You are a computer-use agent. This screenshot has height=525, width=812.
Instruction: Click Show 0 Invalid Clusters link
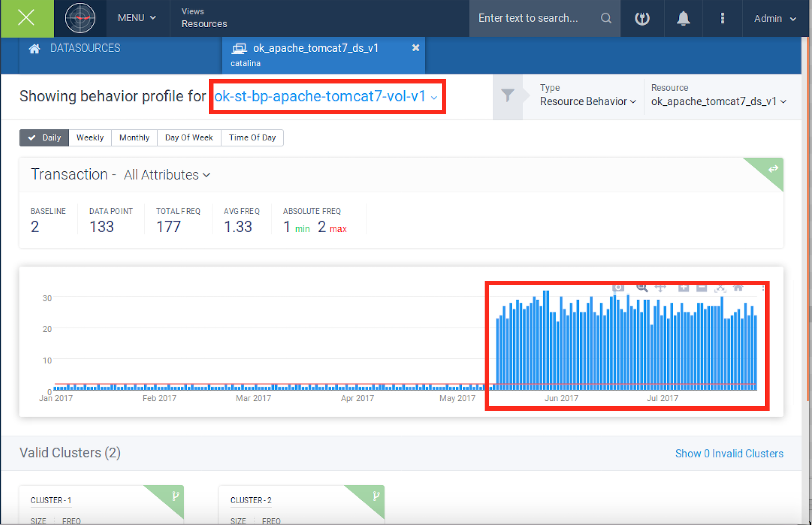coord(729,454)
